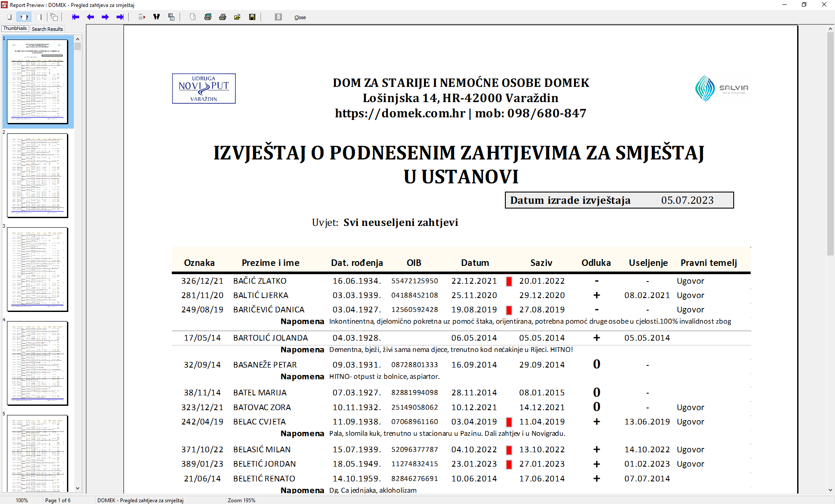835x504 pixels.
Task: Click thumbnail panel scroll-up arrow
Action: pos(78,38)
